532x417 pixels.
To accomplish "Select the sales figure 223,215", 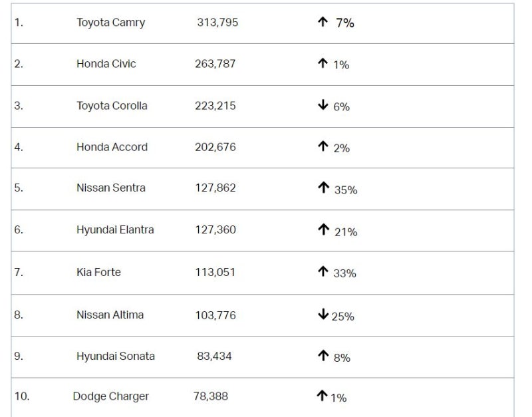I will [x=215, y=106].
